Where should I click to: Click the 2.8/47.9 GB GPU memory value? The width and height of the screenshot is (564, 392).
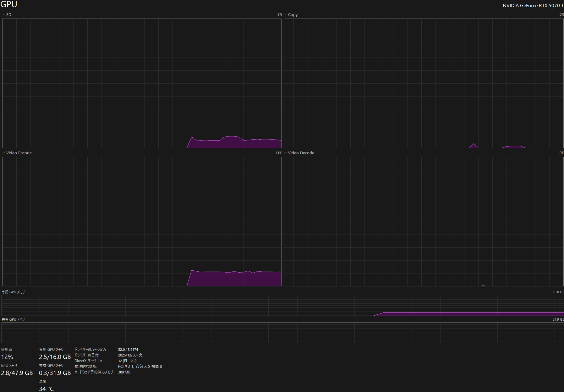coord(17,373)
